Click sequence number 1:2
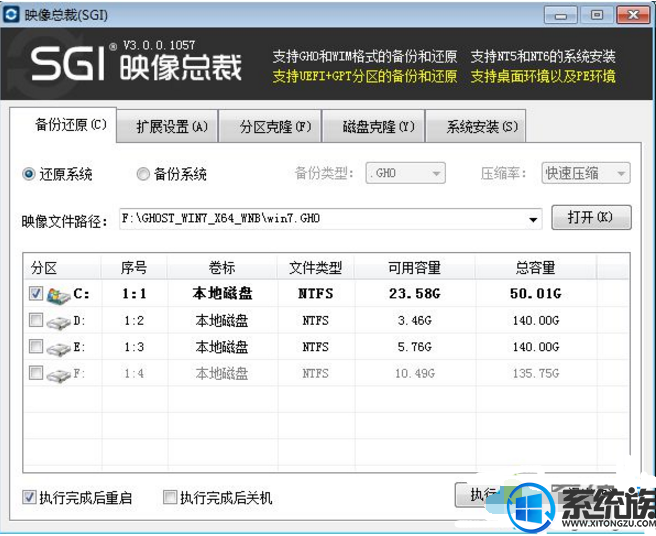The width and height of the screenshot is (656, 536). coord(134,321)
